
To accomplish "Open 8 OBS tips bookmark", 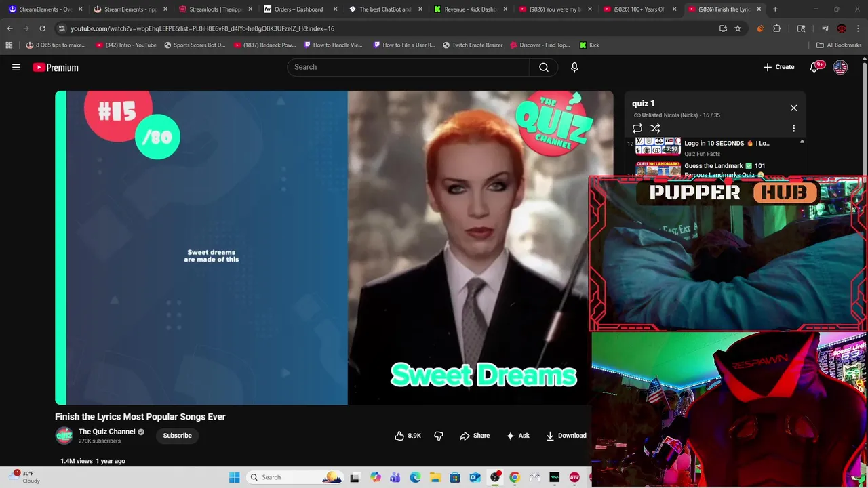I will click(x=56, y=45).
